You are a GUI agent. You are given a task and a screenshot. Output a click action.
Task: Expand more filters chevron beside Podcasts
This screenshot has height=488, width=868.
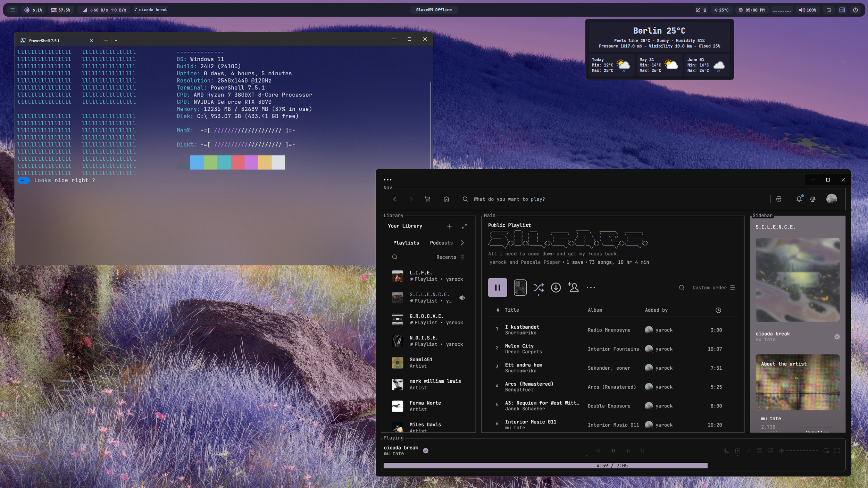462,243
